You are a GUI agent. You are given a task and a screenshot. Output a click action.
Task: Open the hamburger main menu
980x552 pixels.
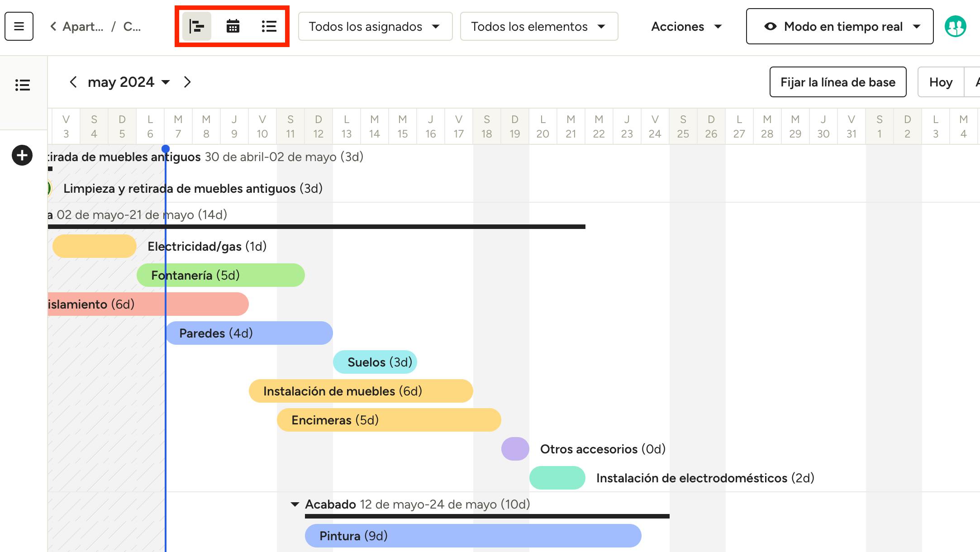[x=19, y=26]
